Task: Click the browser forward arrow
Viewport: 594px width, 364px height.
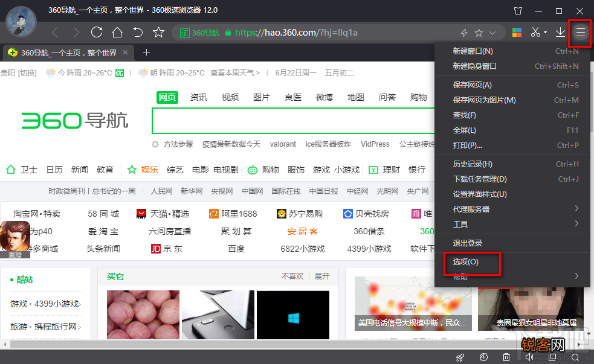Action: point(77,33)
